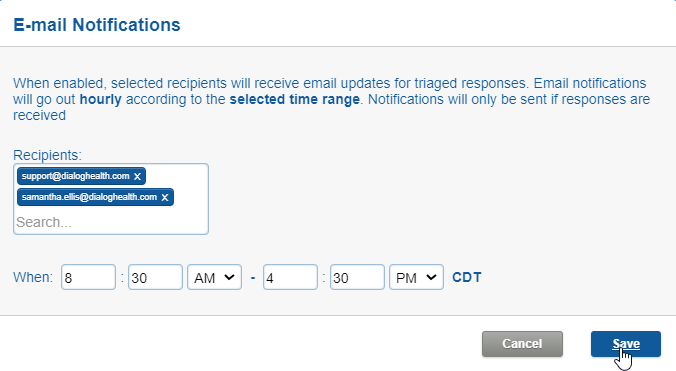
Task: Click the CDT timezone label
Action: coord(466,277)
